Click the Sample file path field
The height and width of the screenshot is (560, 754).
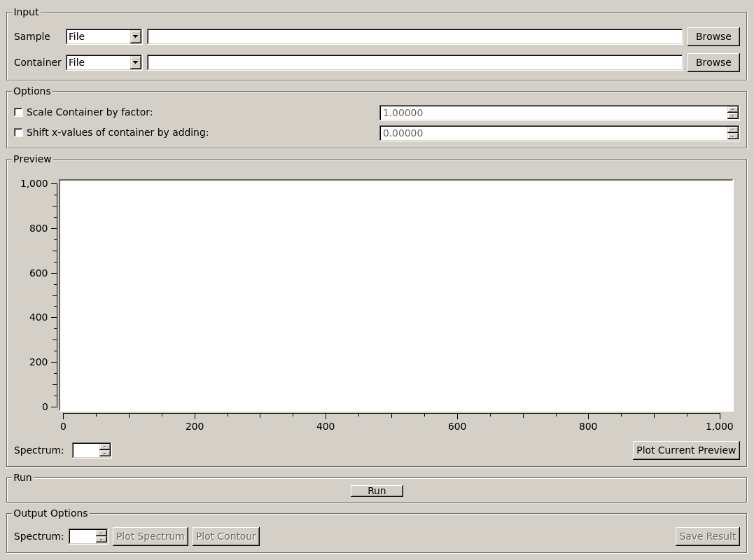(414, 36)
